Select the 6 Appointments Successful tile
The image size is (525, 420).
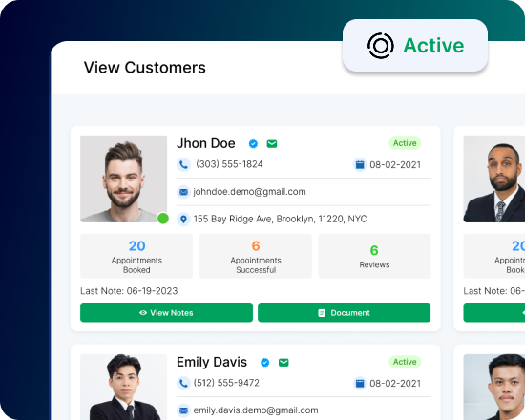tap(256, 256)
